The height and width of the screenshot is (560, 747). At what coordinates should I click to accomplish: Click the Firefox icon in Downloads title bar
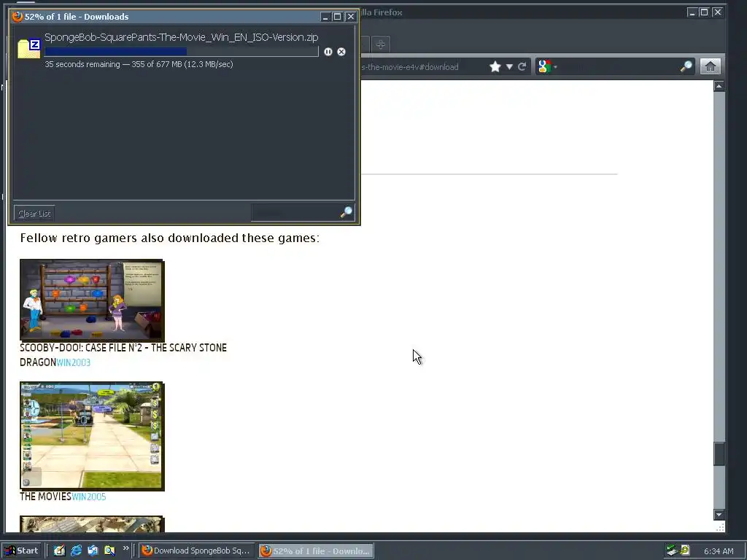(18, 16)
